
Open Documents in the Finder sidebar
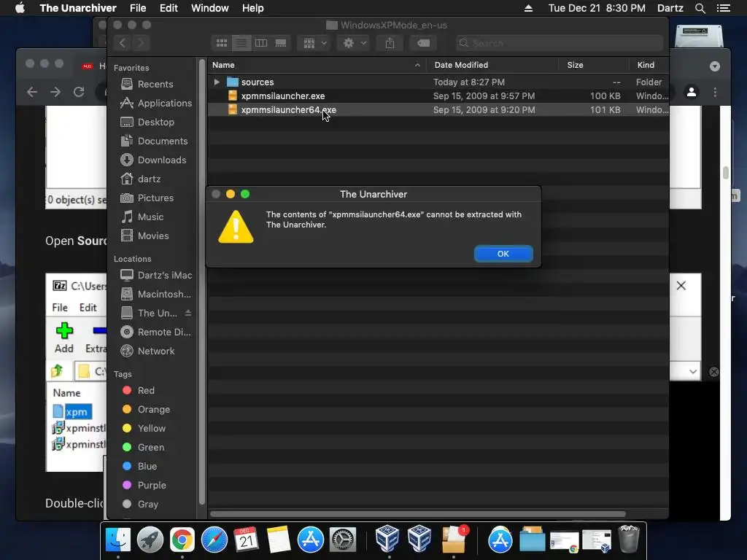[x=154, y=141]
